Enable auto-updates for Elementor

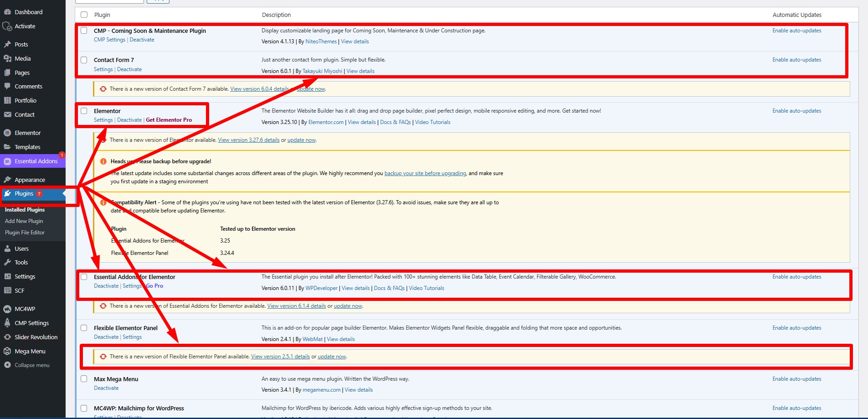pos(796,111)
